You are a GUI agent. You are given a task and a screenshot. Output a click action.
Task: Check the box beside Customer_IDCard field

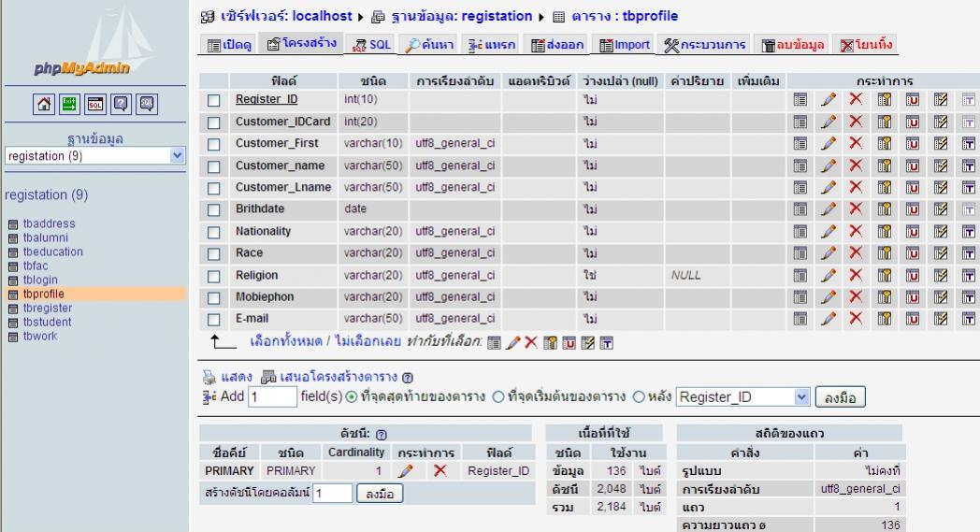pyautogui.click(x=214, y=122)
